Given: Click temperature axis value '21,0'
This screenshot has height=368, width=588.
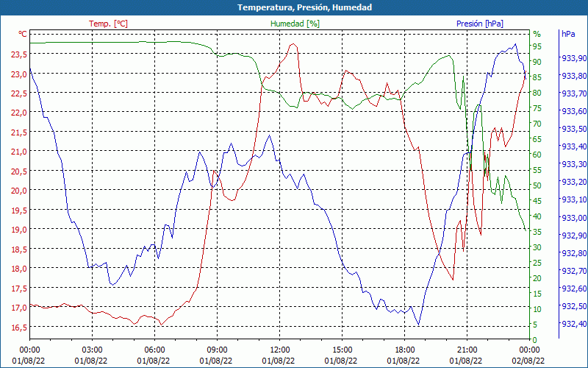Looking at the screenshot, I should pos(19,152).
